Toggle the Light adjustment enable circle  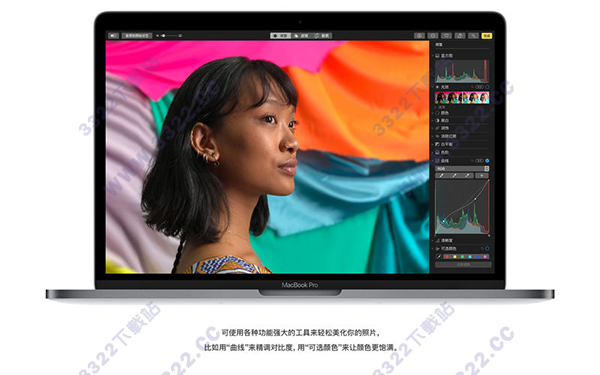click(487, 87)
